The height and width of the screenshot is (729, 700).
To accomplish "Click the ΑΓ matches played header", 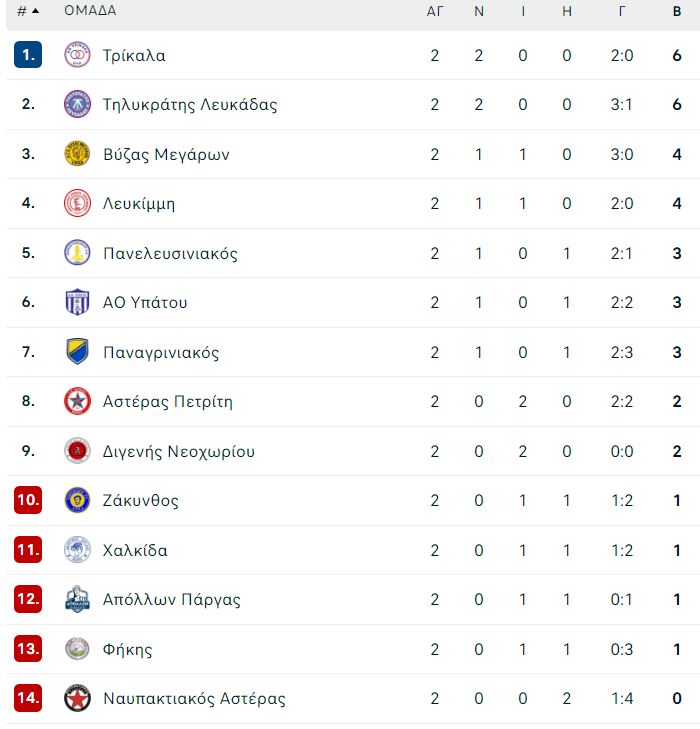I will (x=435, y=11).
